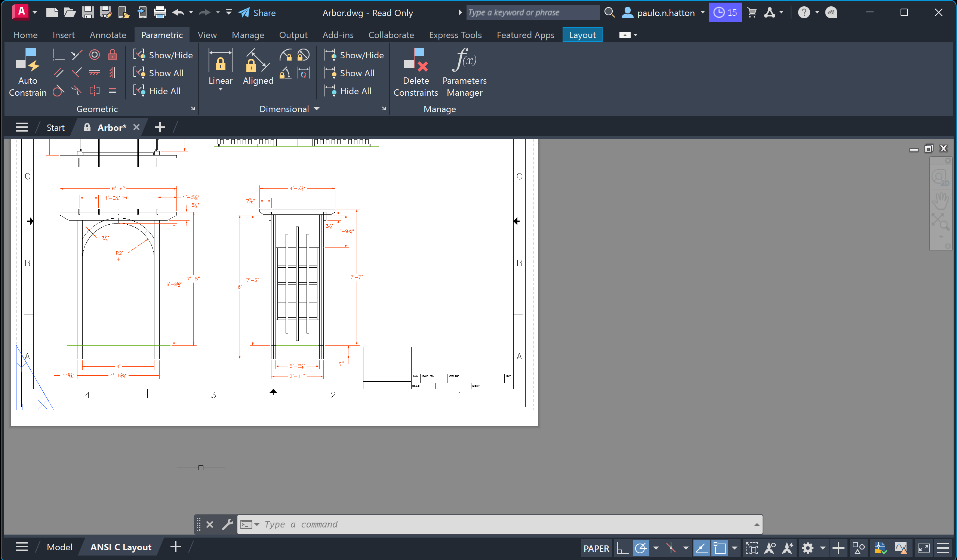The width and height of the screenshot is (957, 560).
Task: Click the Type a command input line
Action: pyautogui.click(x=499, y=524)
